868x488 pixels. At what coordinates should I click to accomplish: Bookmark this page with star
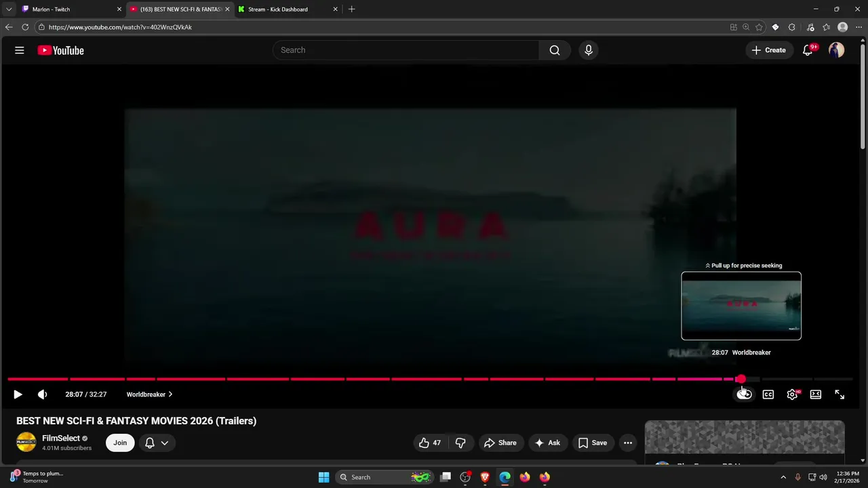[x=759, y=27]
